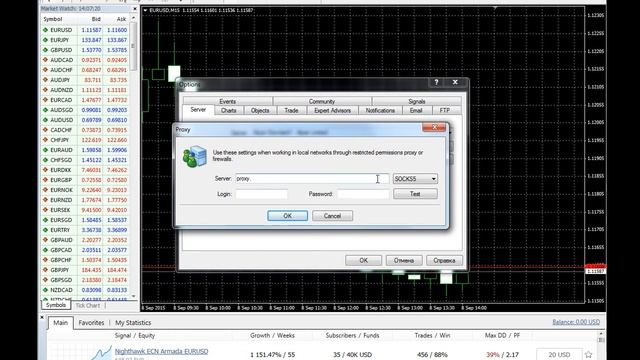Open the Email tab in Options
Viewport: 640px width, 360px height.
(x=416, y=111)
